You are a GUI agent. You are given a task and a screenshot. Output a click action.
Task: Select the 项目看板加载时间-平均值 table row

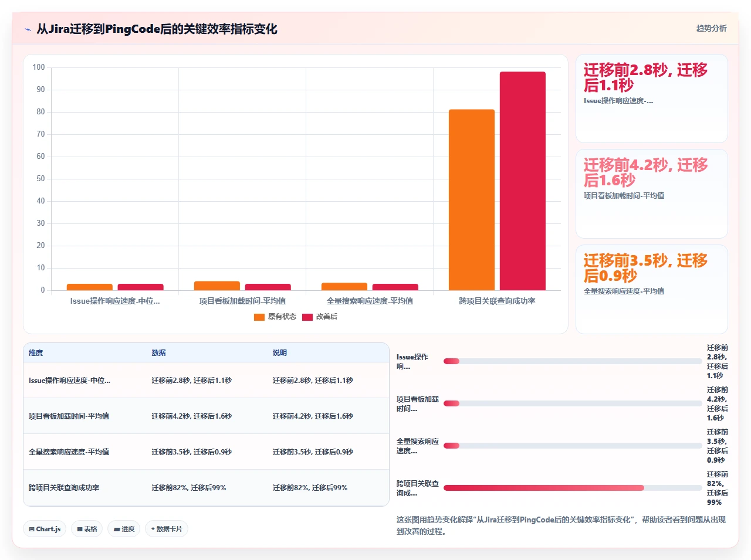click(x=206, y=416)
